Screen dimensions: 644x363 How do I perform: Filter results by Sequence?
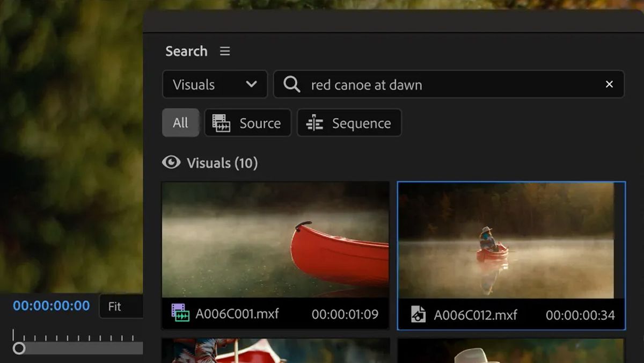pos(349,122)
